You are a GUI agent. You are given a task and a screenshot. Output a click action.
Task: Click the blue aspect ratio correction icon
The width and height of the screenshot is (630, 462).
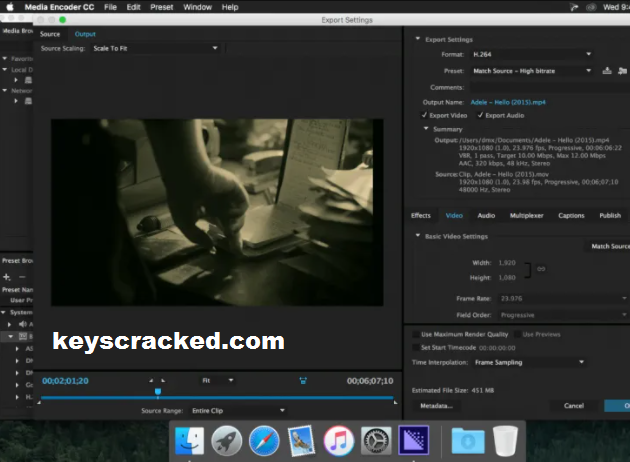coord(303,380)
